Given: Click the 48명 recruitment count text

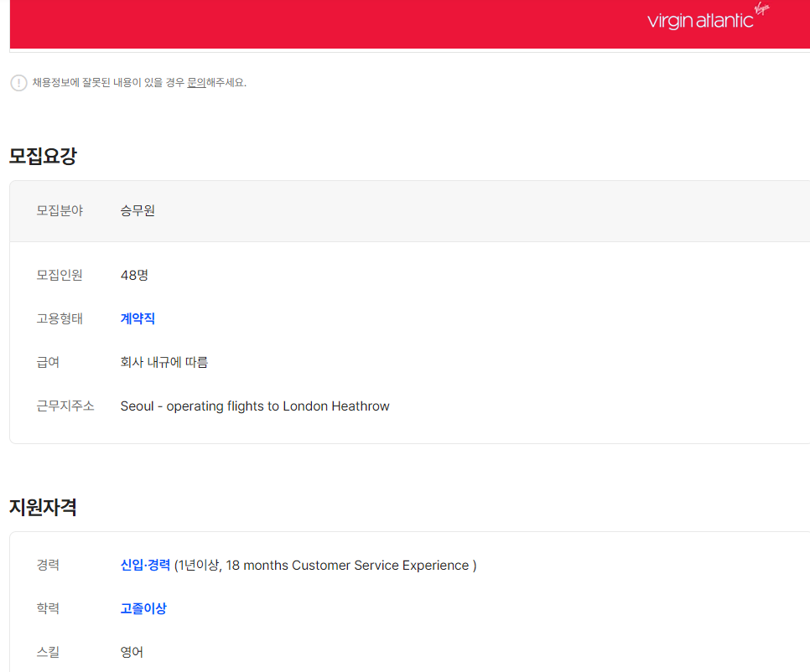Looking at the screenshot, I should click(134, 275).
